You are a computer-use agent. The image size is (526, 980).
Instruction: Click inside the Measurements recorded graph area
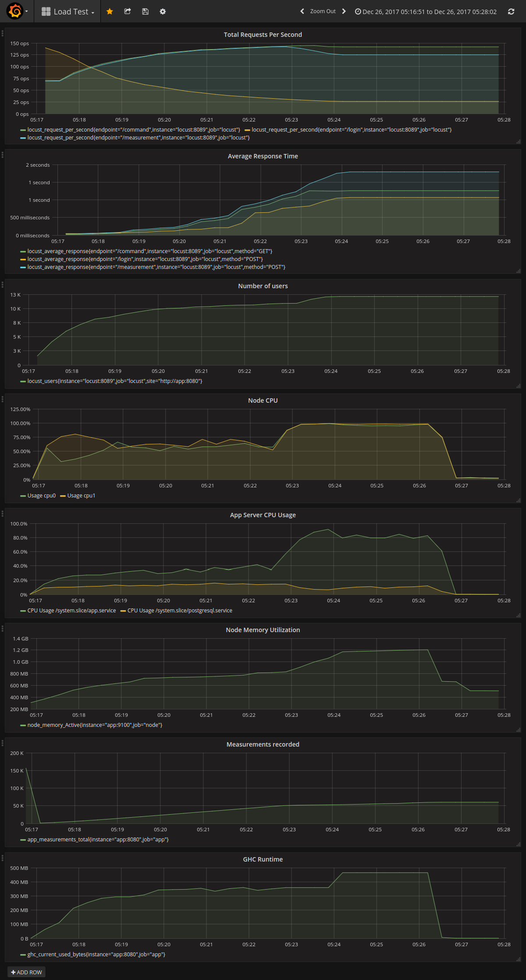pyautogui.click(x=266, y=788)
